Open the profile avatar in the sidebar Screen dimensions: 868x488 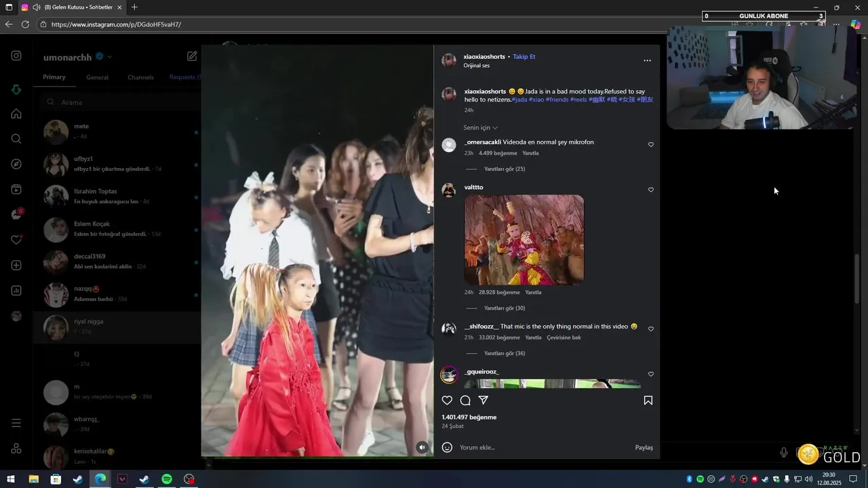[16, 316]
